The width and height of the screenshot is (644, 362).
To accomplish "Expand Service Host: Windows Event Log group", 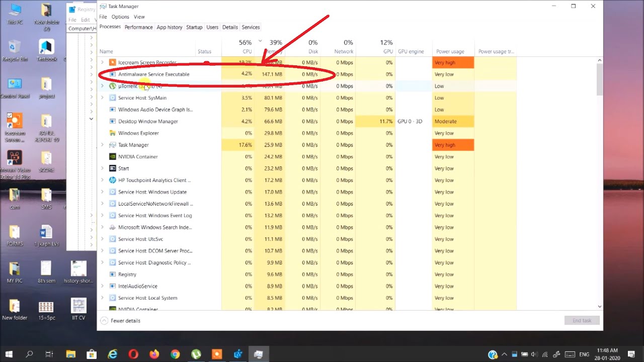I will point(103,216).
